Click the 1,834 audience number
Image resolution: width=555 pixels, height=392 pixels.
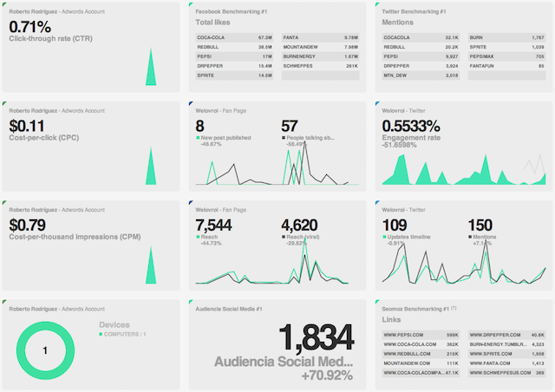coord(316,336)
